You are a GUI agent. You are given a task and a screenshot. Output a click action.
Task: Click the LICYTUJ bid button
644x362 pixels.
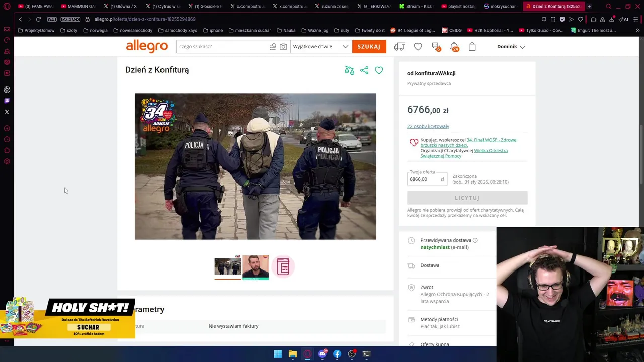467,198
